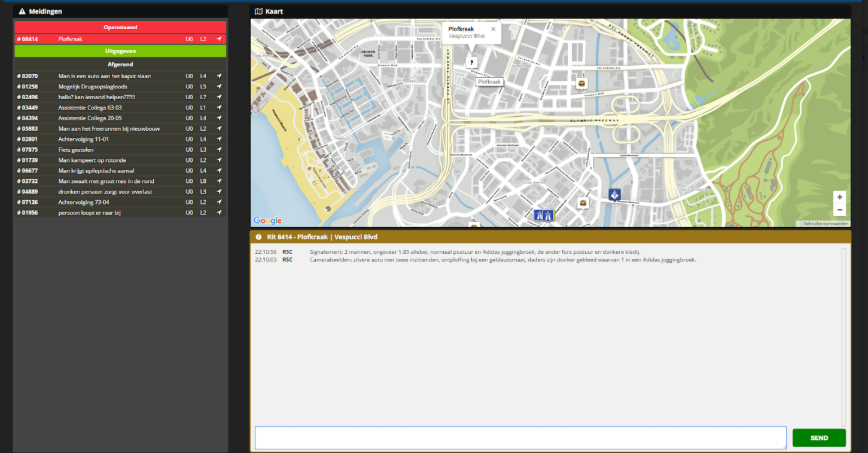Focus the message text input field

(520, 437)
